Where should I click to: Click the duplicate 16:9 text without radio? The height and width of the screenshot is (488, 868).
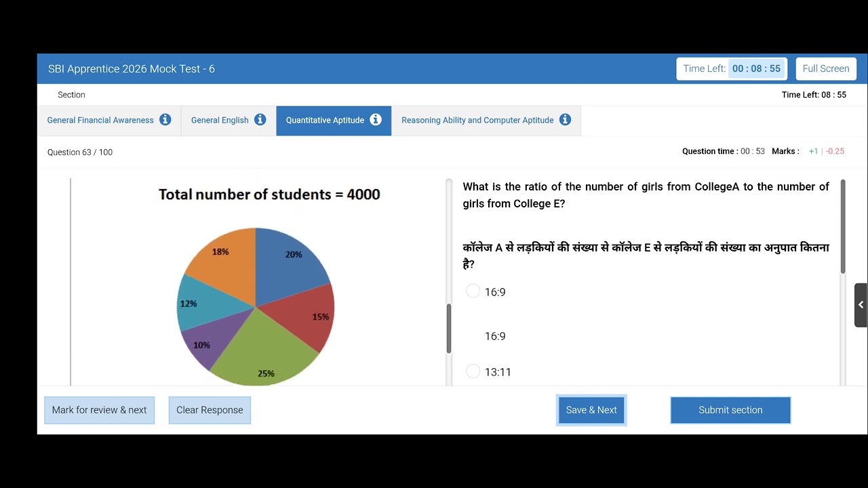495,336
